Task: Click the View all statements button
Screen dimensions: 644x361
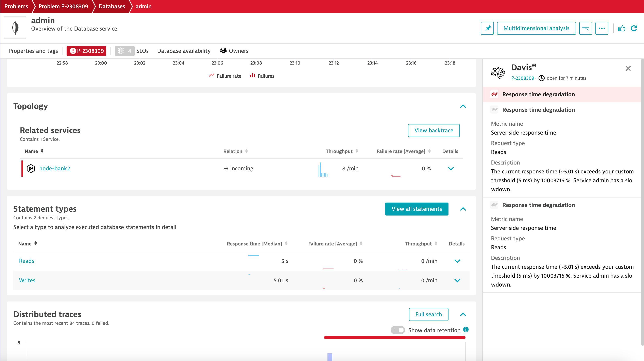Action: pos(416,209)
